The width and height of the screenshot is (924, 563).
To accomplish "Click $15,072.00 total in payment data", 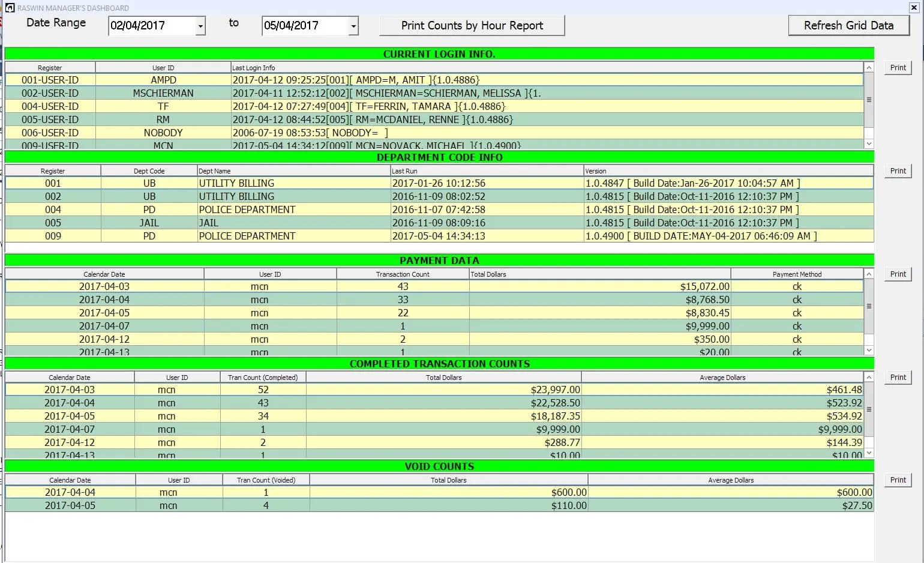I will [600, 286].
